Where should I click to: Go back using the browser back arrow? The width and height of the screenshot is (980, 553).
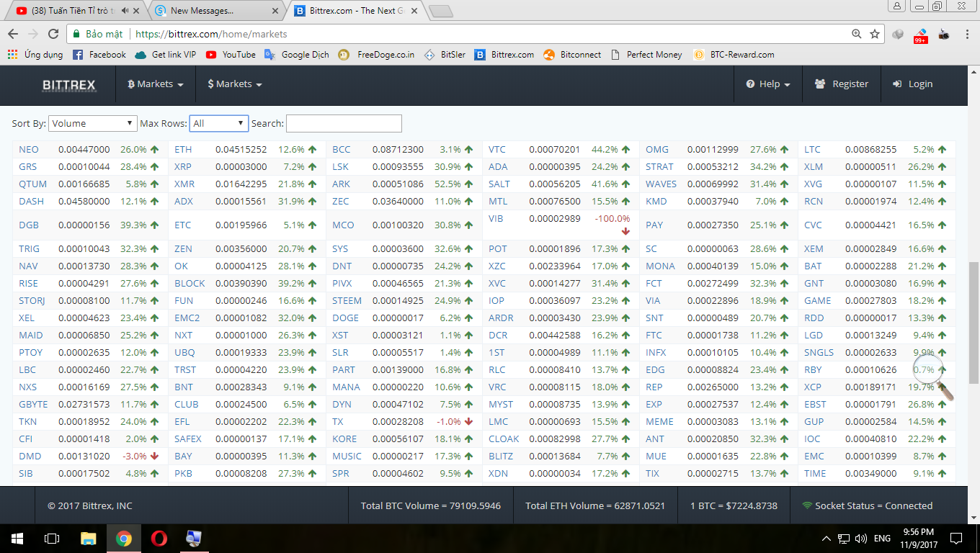[13, 34]
